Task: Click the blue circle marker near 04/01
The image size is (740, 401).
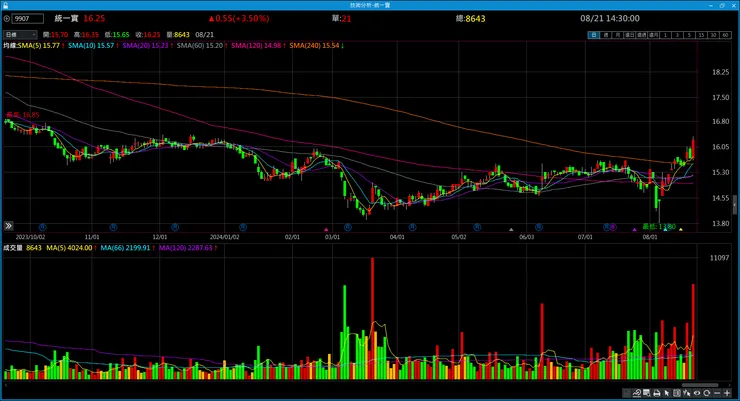Action: point(412,227)
